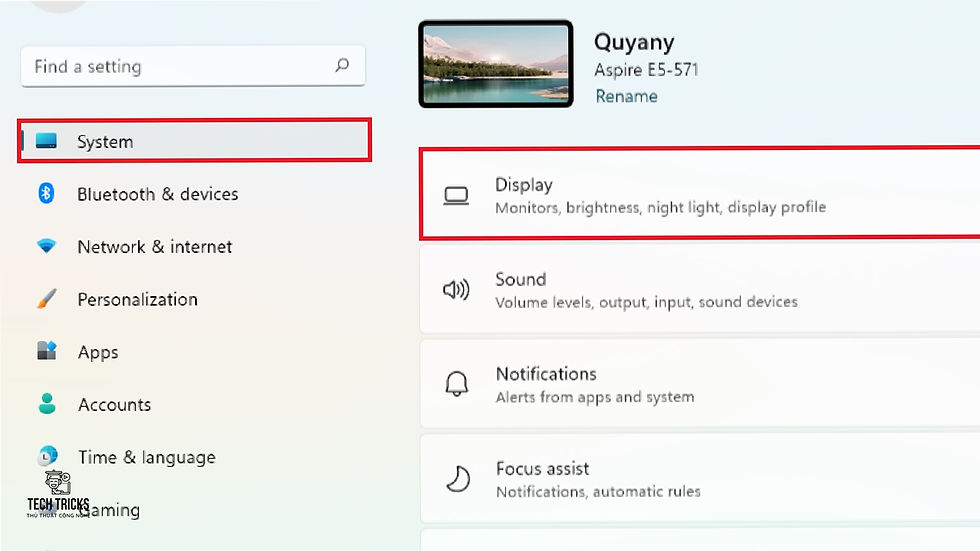
Task: Click "Monitors, brightness, night light, display profile"
Action: 661,207
